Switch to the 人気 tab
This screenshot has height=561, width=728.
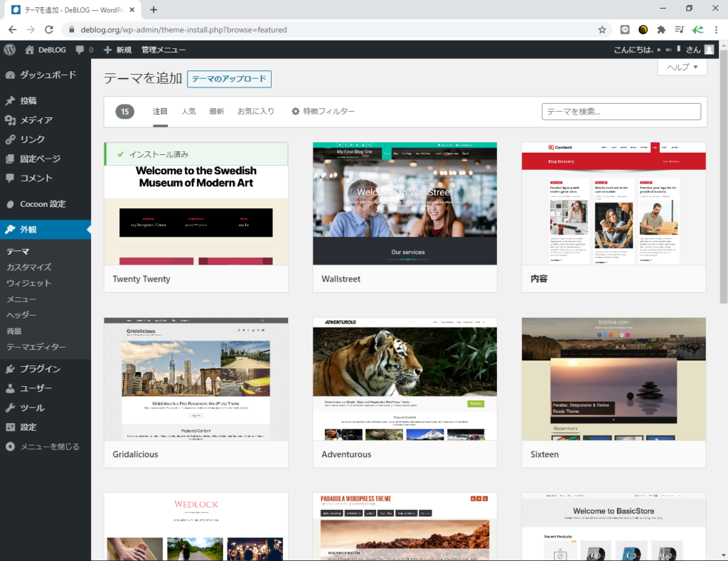188,112
